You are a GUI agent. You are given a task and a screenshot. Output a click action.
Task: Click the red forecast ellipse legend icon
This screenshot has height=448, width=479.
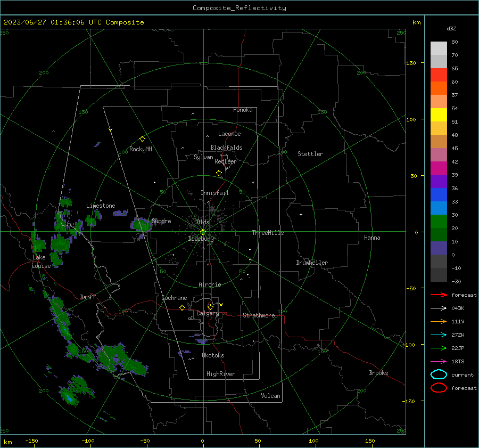439,388
